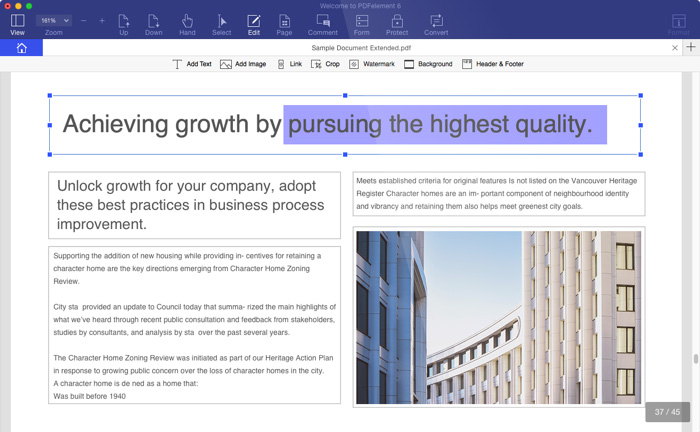Open the Form tools

[x=362, y=25]
